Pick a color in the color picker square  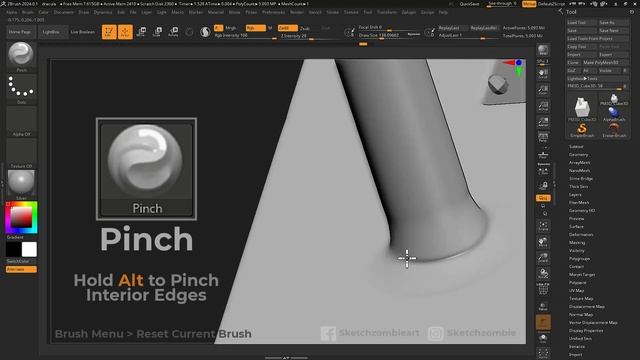21,217
